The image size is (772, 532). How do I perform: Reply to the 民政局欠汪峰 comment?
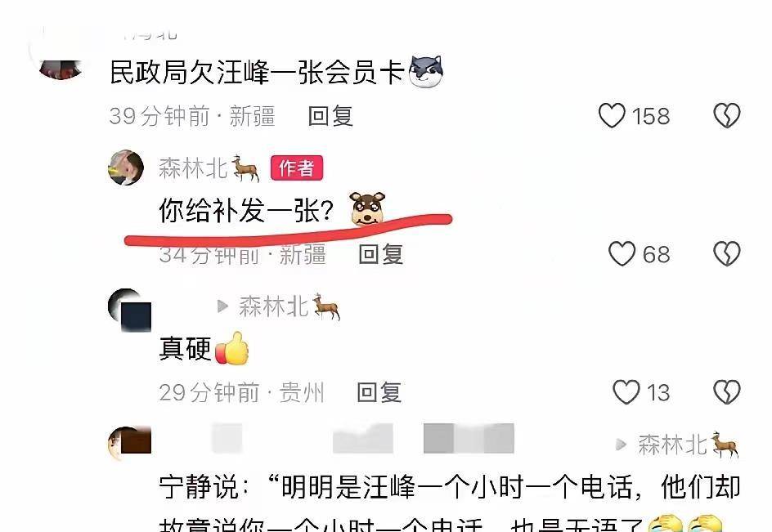tap(330, 116)
